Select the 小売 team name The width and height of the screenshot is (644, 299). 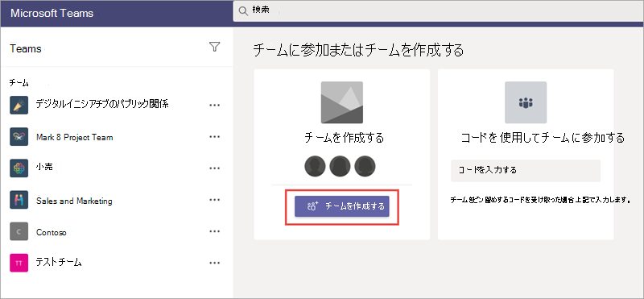click(44, 168)
